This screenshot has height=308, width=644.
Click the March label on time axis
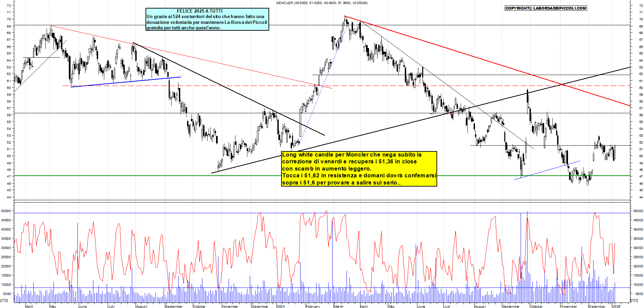pos(339,306)
